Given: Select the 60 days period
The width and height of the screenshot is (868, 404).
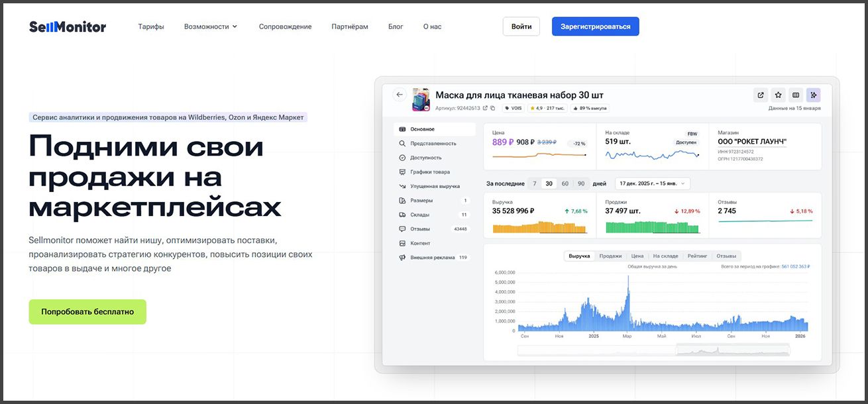Looking at the screenshot, I should (565, 183).
